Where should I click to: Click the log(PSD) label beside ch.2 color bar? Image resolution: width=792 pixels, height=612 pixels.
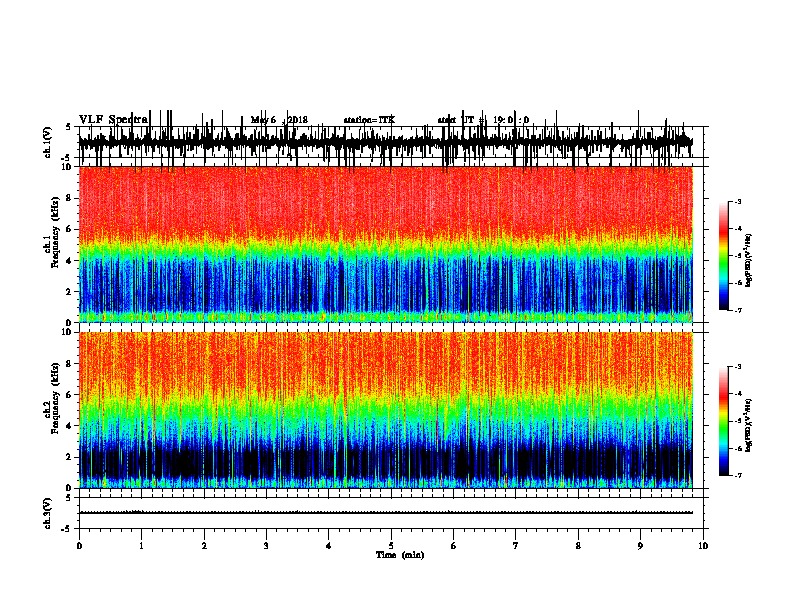point(749,425)
